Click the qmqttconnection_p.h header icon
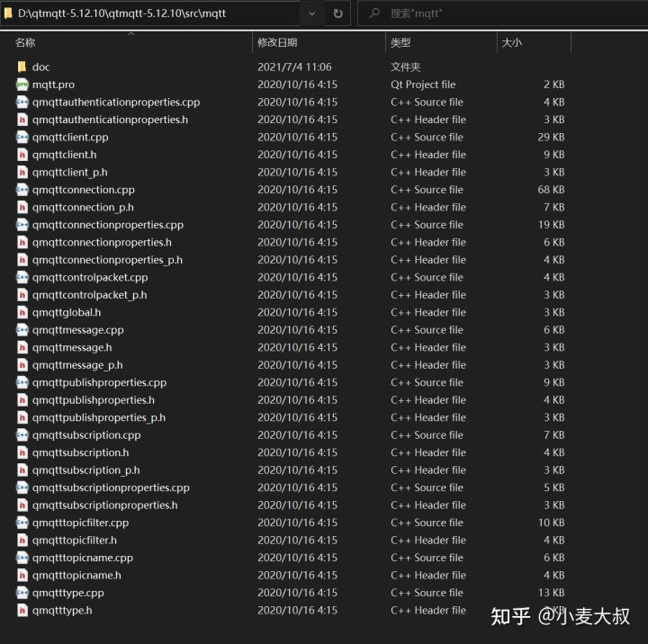This screenshot has width=648, height=644. (x=22, y=208)
